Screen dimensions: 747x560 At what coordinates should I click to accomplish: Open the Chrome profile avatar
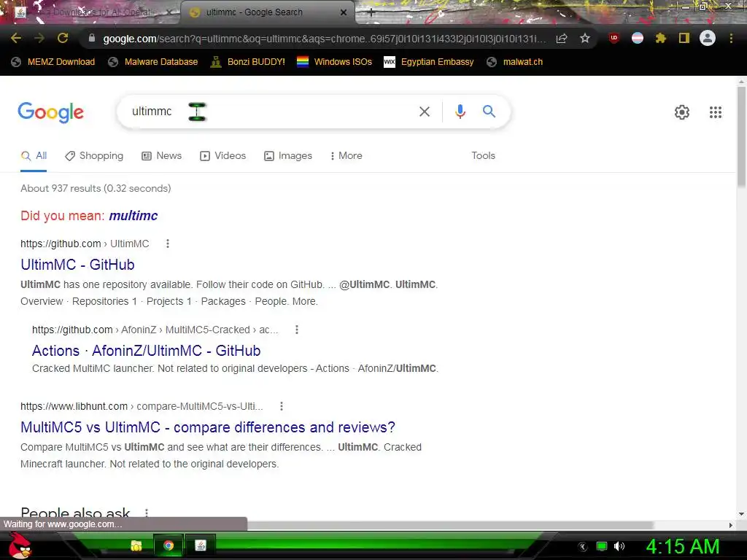(708, 38)
